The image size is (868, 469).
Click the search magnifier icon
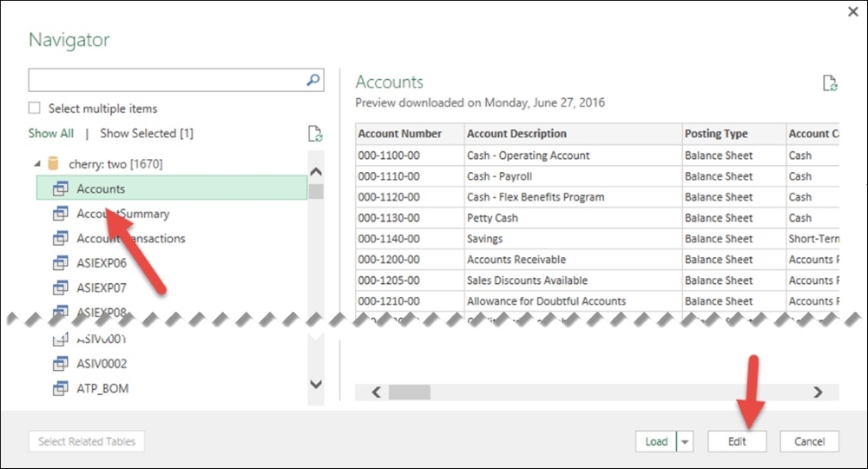(313, 80)
